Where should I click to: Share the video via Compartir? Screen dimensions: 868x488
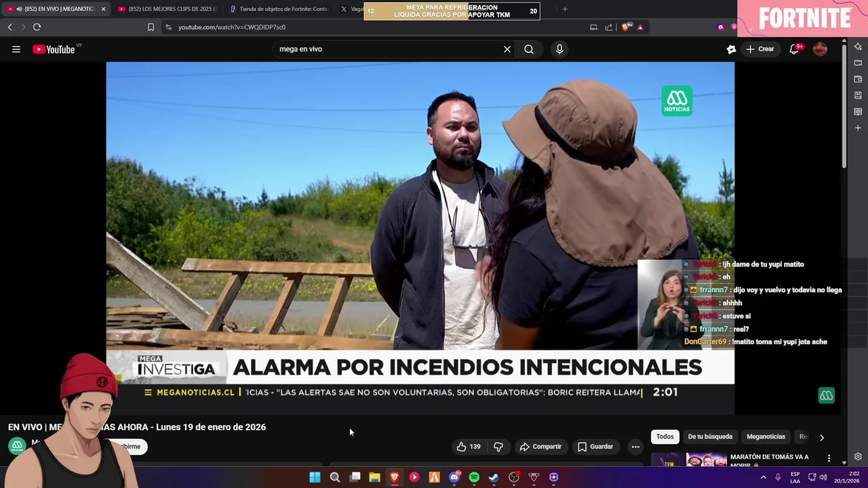[540, 447]
